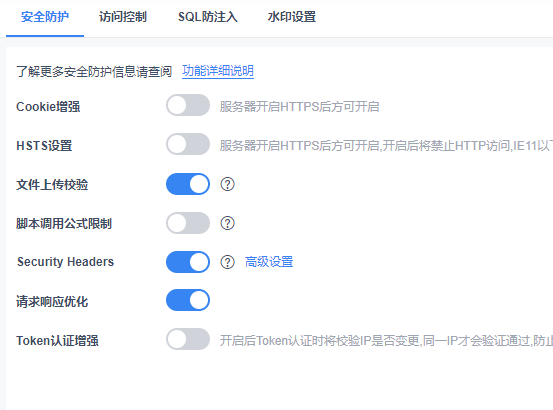Turn on the HSTS设置 toggle
The width and height of the screenshot is (553, 410).
tap(188, 144)
